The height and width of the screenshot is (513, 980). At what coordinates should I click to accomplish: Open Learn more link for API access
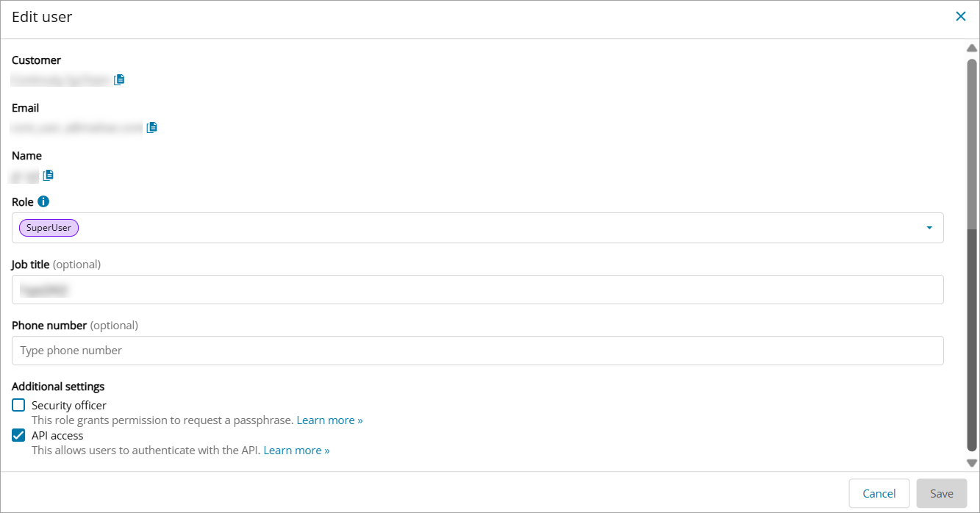click(296, 451)
